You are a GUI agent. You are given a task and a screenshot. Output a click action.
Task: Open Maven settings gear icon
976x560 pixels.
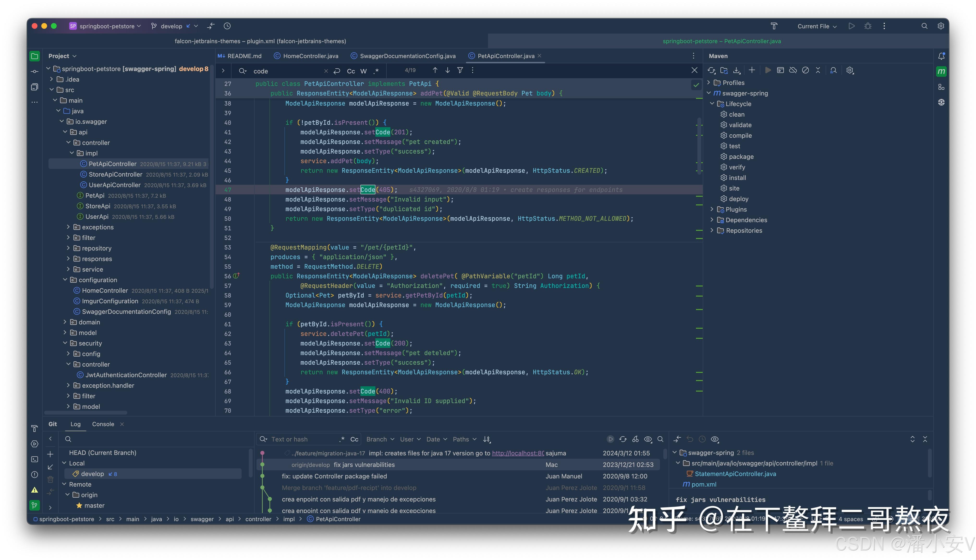[850, 70]
